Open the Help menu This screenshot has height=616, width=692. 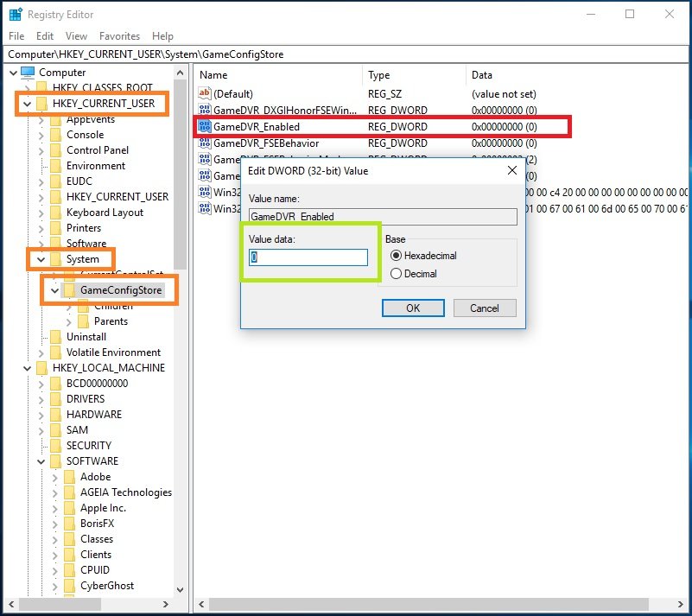click(x=162, y=35)
